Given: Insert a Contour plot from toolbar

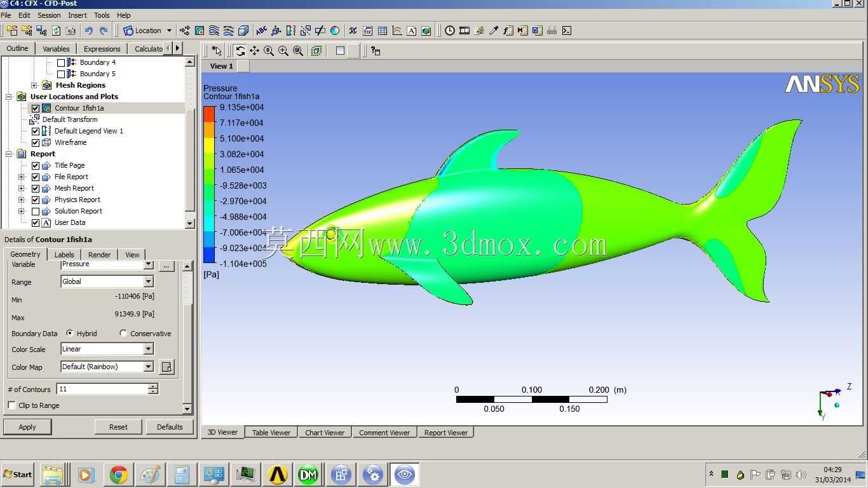Looking at the screenshot, I should coord(200,30).
